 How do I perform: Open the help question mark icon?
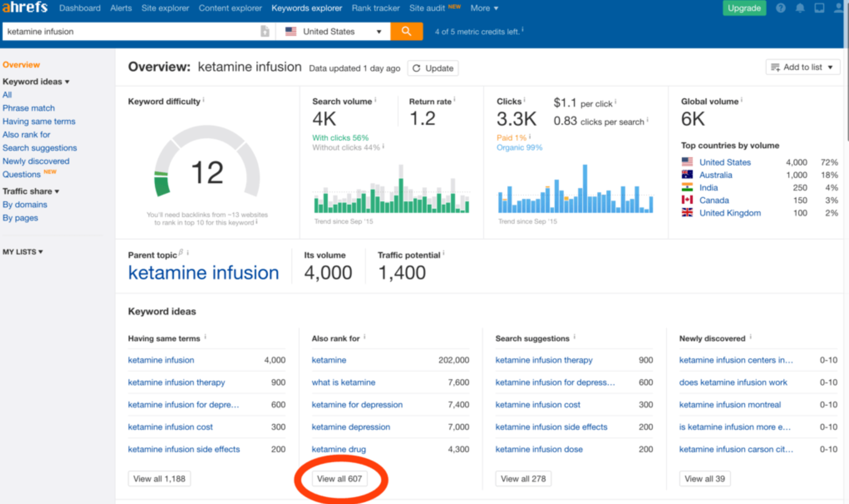click(780, 8)
